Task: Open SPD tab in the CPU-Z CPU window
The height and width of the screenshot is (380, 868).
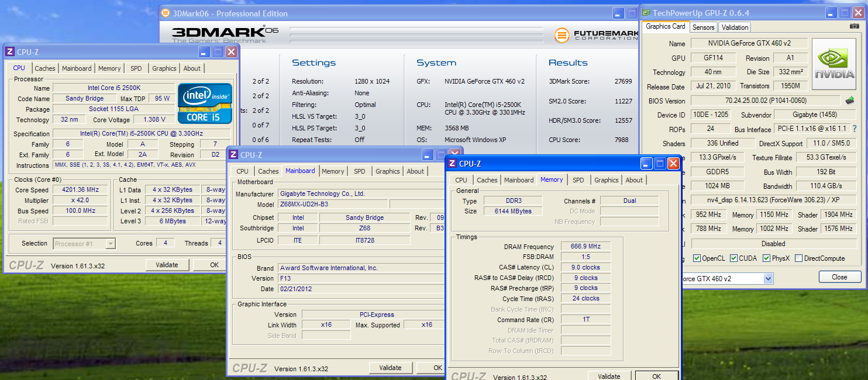Action: 136,68
